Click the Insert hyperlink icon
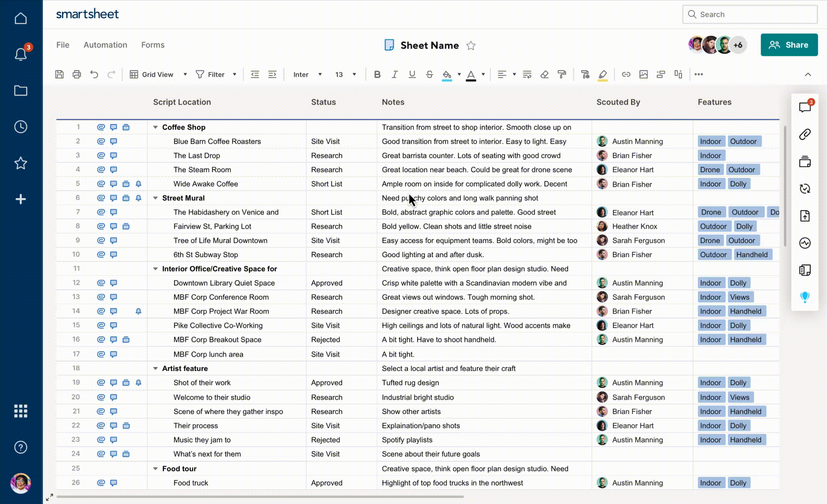827x504 pixels. [626, 75]
